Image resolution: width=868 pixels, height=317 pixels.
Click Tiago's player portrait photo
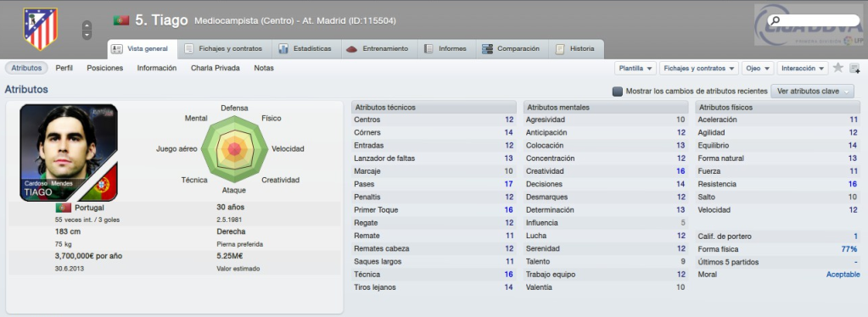tap(69, 152)
